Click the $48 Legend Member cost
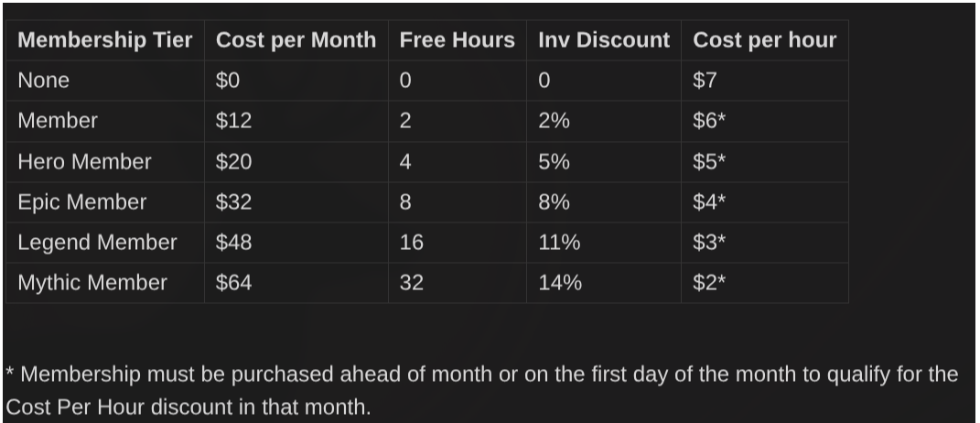This screenshot has width=980, height=423. click(x=296, y=242)
